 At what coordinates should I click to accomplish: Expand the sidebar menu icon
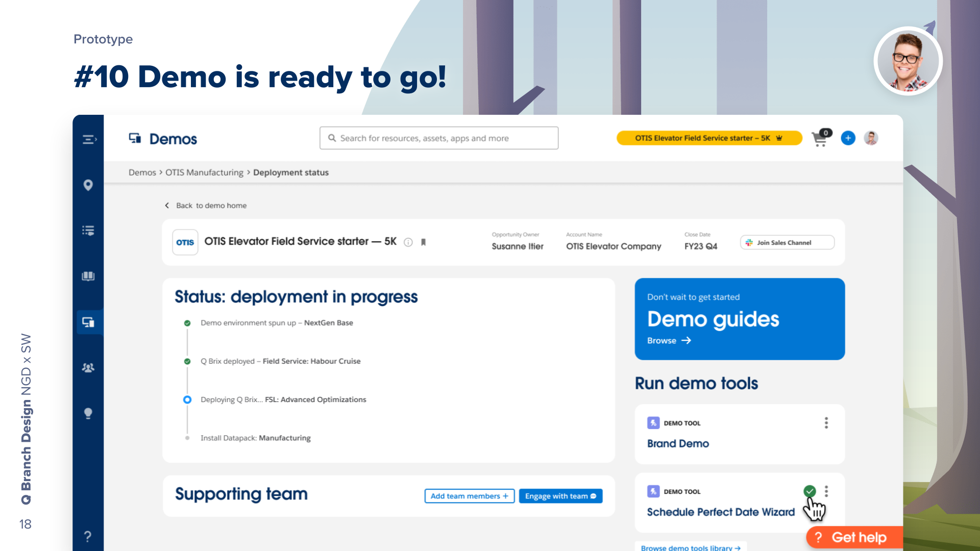click(89, 139)
